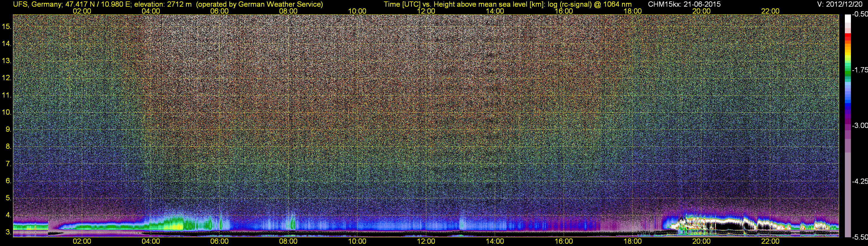
Task: Click the colorbar value -0.50
Action: (x=860, y=14)
